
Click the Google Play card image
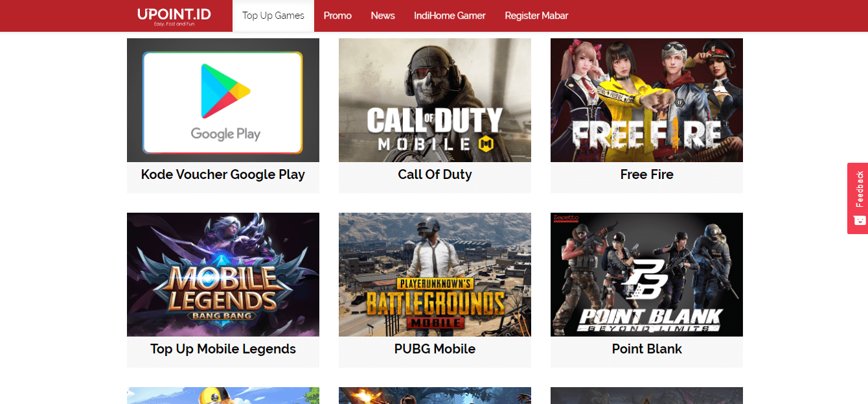[x=223, y=100]
